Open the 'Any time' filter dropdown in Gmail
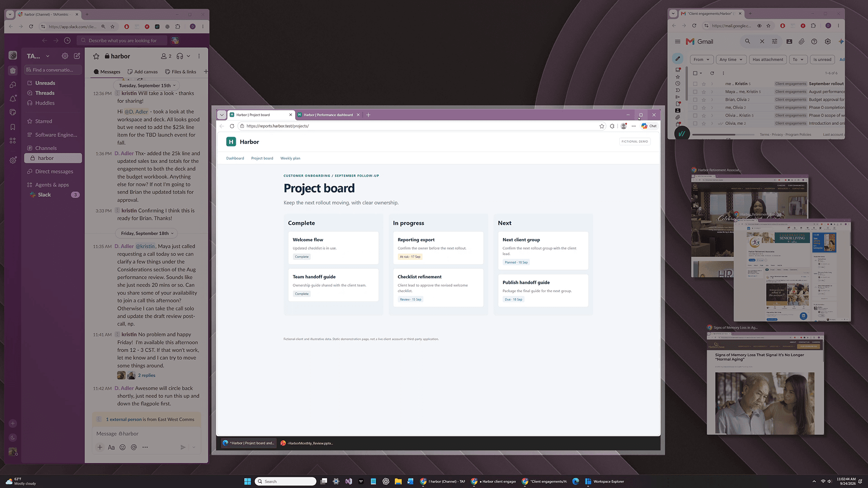Image resolution: width=868 pixels, height=488 pixels. point(731,59)
